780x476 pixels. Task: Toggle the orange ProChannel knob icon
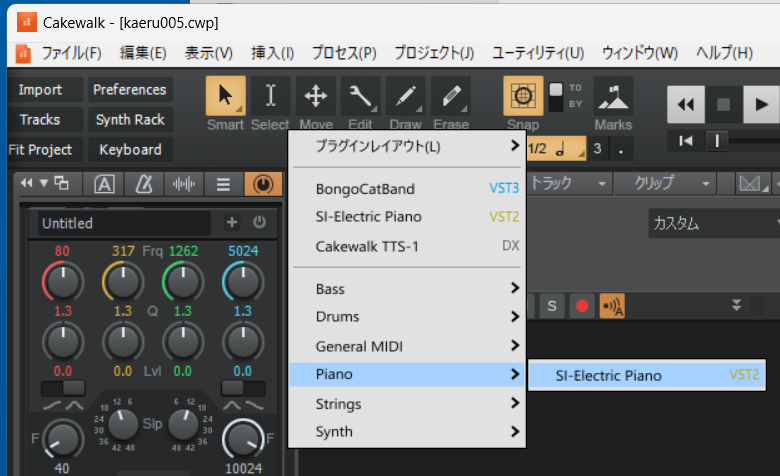coord(263,185)
